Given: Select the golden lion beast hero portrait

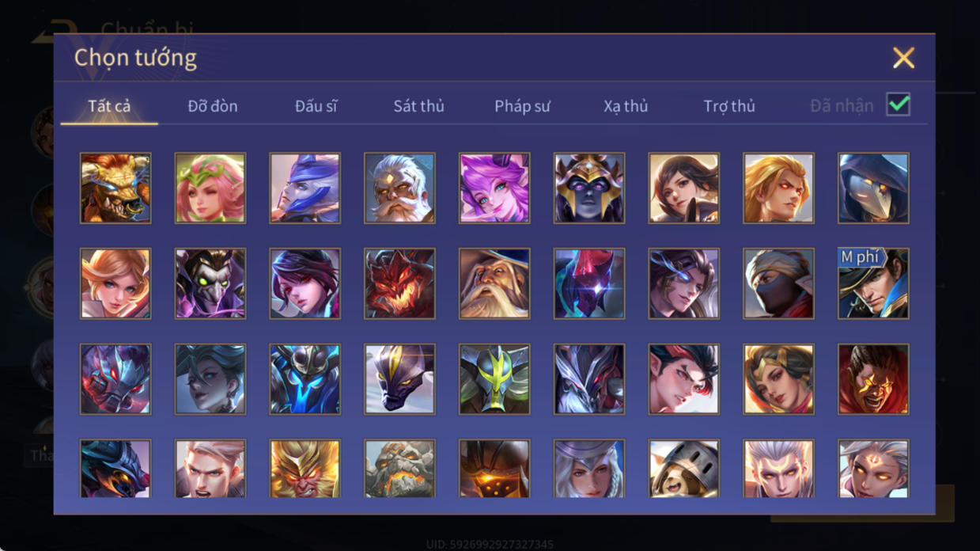Looking at the screenshot, I should (x=115, y=188).
